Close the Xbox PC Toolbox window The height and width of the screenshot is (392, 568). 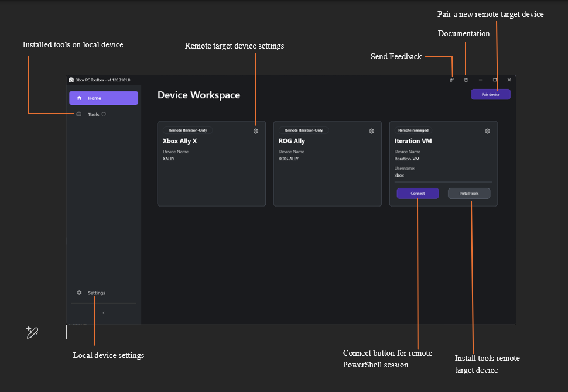509,80
